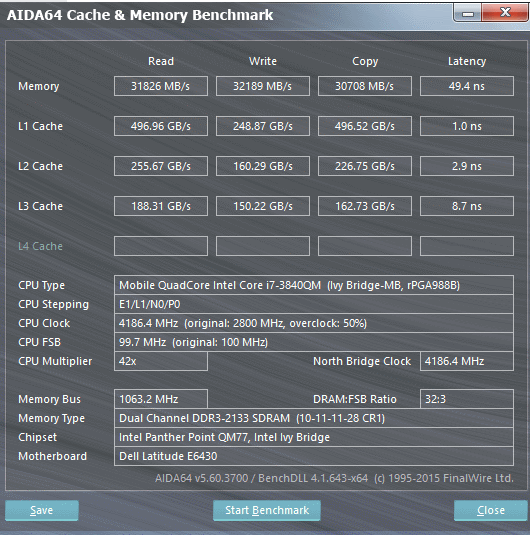Select the CPU Type information field
Image resolution: width=530 pixels, height=535 pixels.
point(314,285)
